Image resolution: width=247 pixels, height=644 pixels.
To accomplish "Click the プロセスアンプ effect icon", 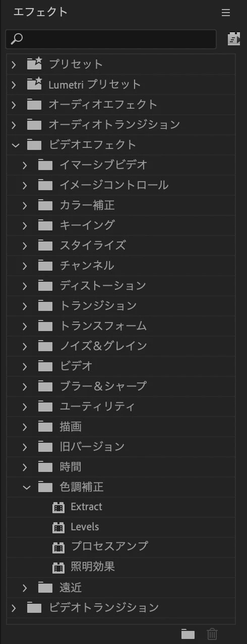I will [x=59, y=547].
